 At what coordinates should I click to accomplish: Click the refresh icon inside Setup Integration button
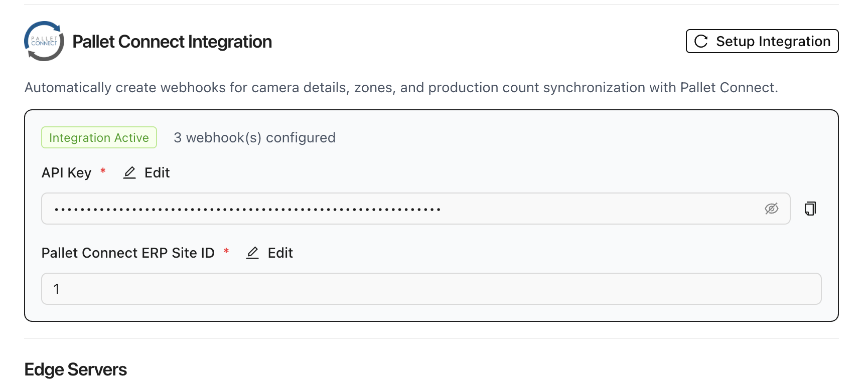pos(701,41)
